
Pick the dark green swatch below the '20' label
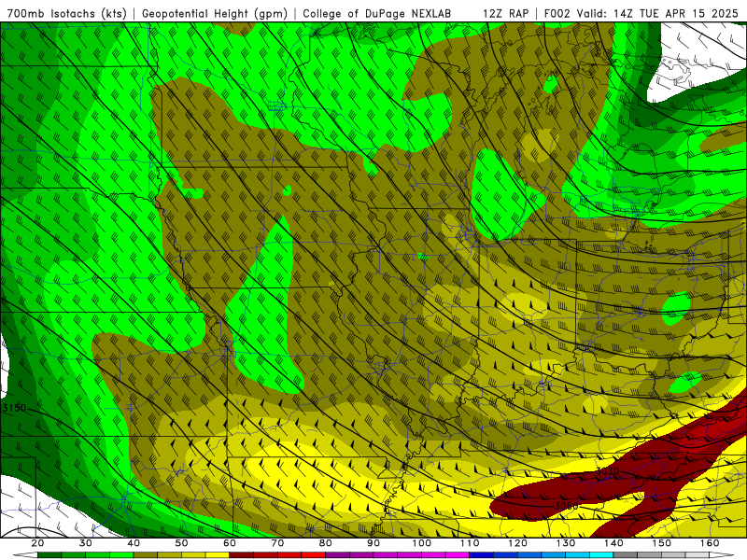point(49,555)
